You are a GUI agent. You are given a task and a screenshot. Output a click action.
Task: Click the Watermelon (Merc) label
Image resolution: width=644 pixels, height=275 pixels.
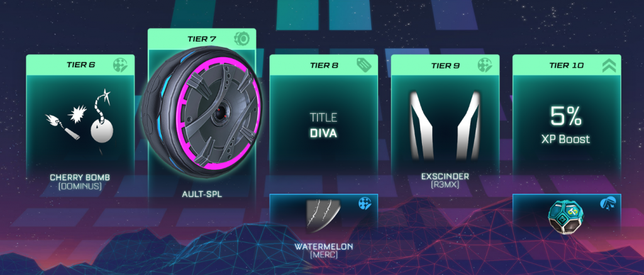pyautogui.click(x=323, y=250)
